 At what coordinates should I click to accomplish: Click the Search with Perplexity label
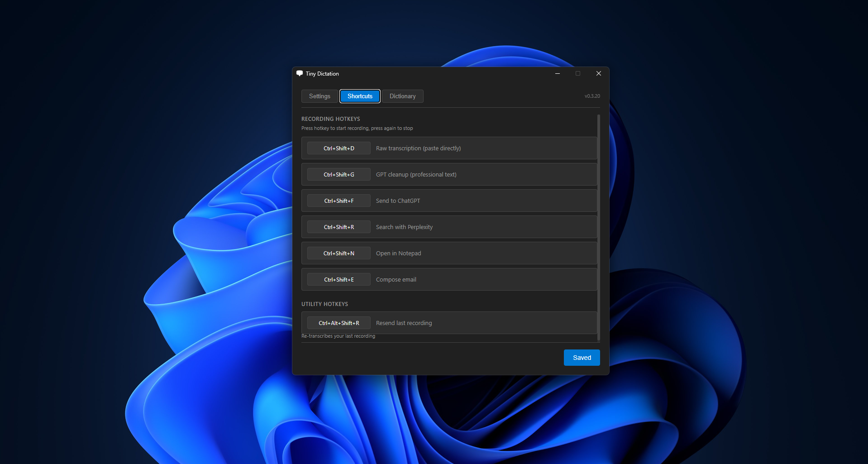(404, 227)
